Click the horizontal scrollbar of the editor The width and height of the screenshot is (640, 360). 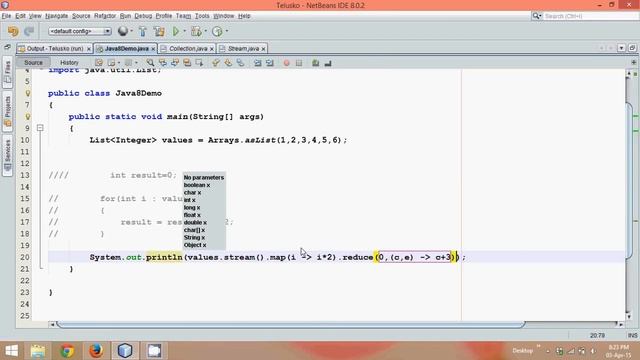point(291,324)
